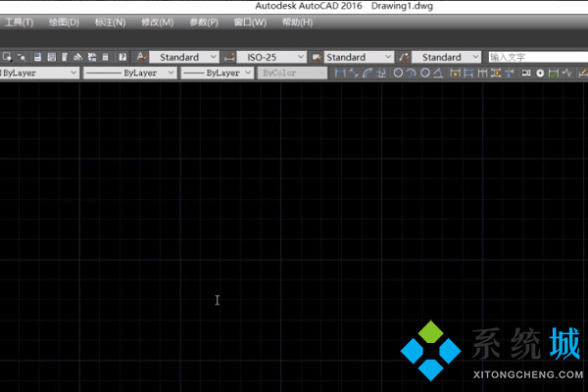Expand the Table Style Standard dropdown
This screenshot has height=392, width=588.
[358, 58]
